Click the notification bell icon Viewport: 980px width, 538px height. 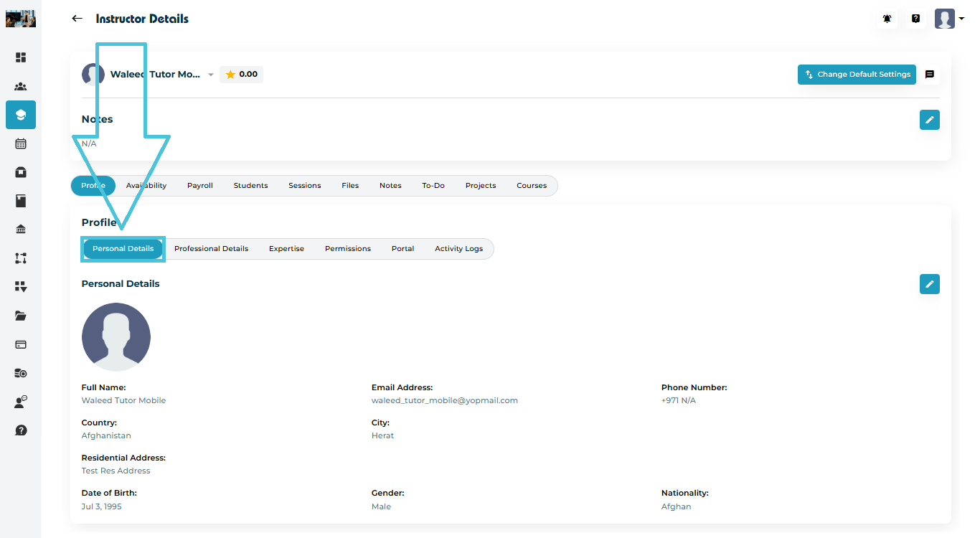pyautogui.click(x=887, y=19)
